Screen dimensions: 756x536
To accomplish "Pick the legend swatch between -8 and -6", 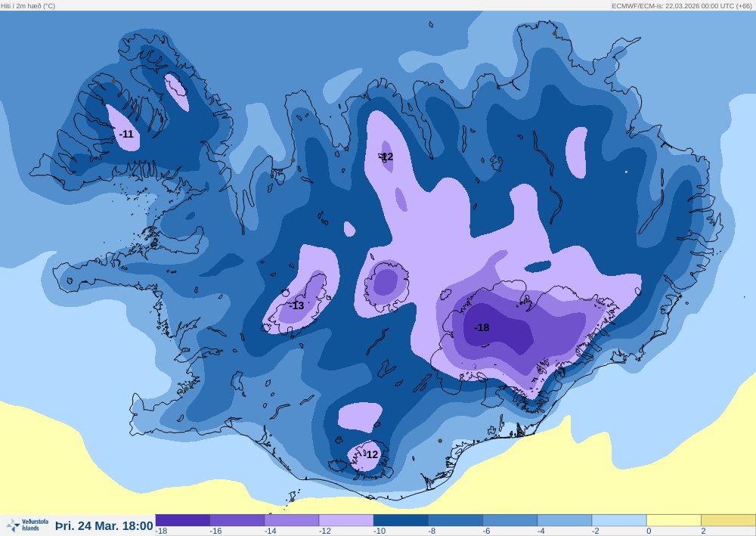I will pos(455,520).
